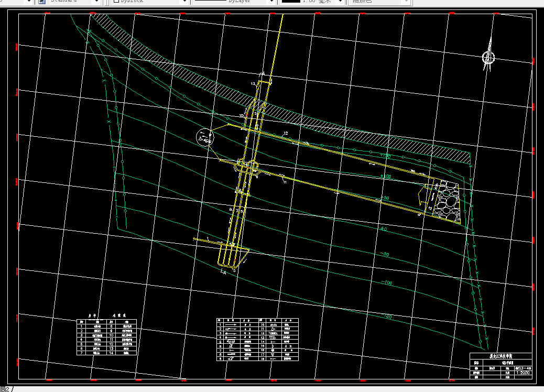Select the riprap stone hatch area
The width and height of the screenshot is (544, 392).
pos(448,201)
